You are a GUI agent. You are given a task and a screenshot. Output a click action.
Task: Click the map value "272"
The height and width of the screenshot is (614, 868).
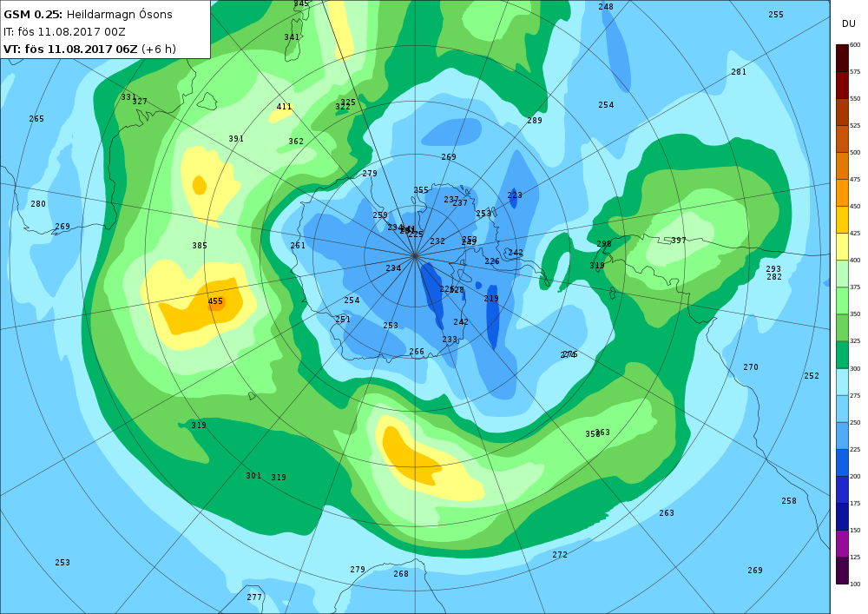(x=560, y=555)
